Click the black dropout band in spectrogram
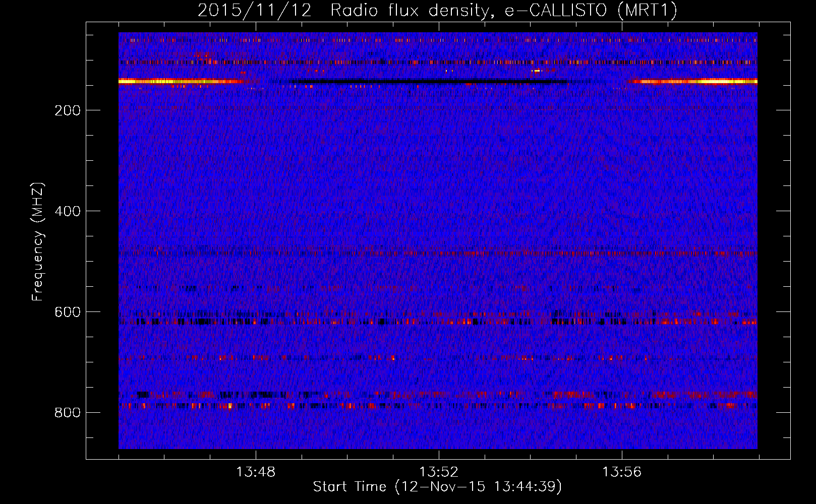The width and height of the screenshot is (816, 504). 429,82
